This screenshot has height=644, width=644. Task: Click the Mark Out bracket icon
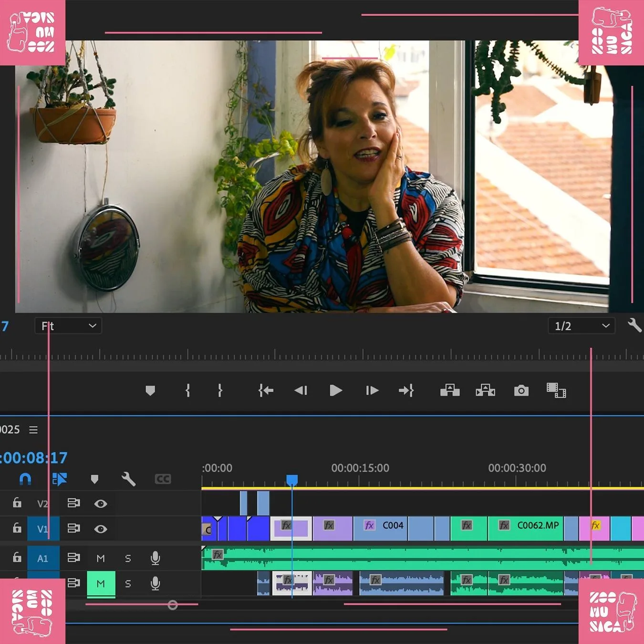tap(220, 391)
